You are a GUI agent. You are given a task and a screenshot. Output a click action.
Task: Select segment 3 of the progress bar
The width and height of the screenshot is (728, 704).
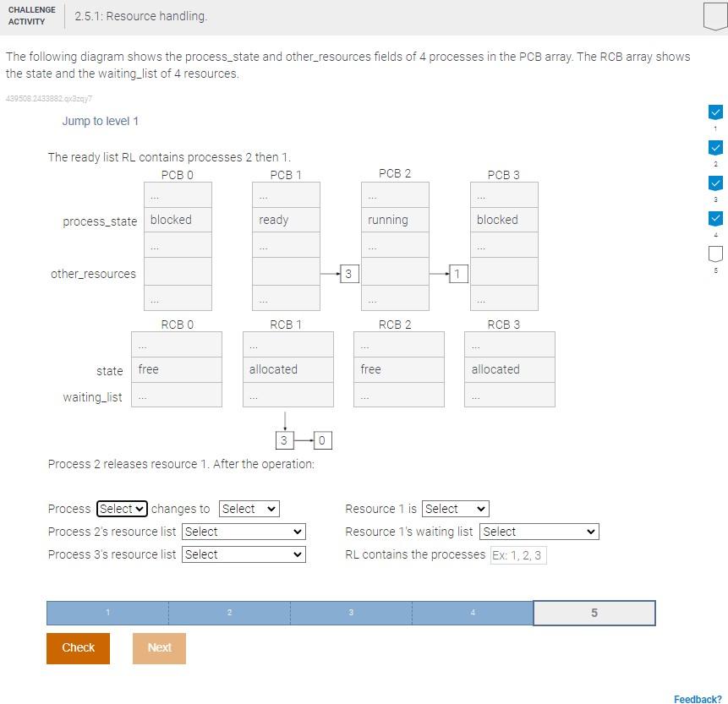[351, 613]
